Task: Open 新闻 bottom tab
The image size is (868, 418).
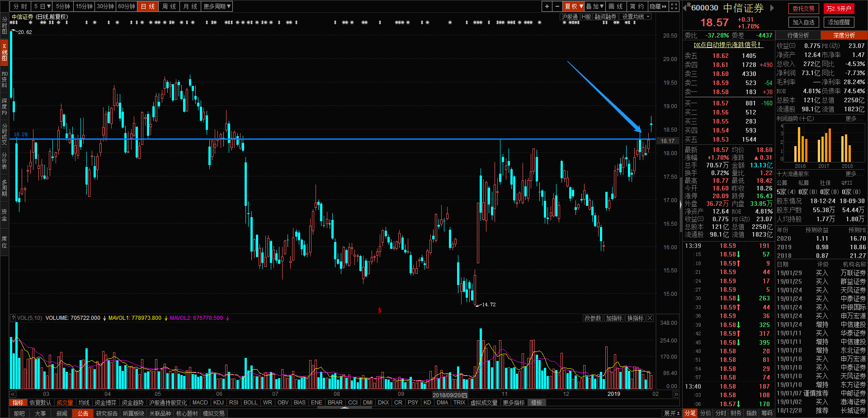Action: click(x=62, y=413)
